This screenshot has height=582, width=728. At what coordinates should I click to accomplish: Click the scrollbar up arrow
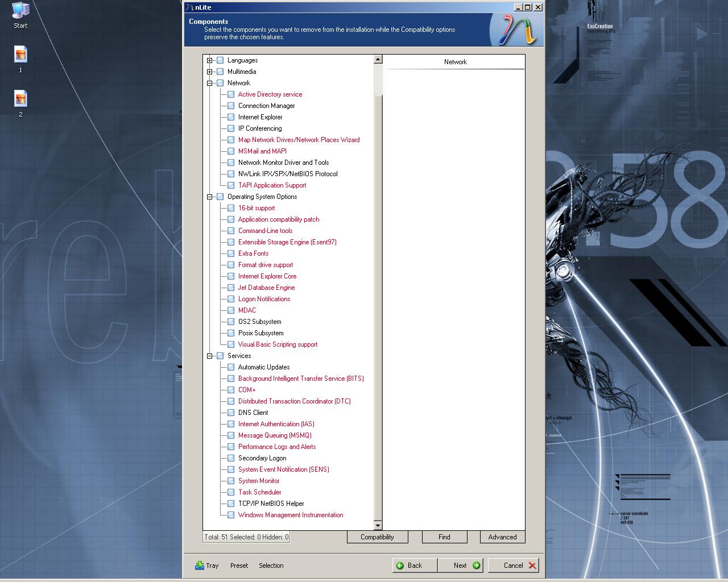pyautogui.click(x=378, y=59)
